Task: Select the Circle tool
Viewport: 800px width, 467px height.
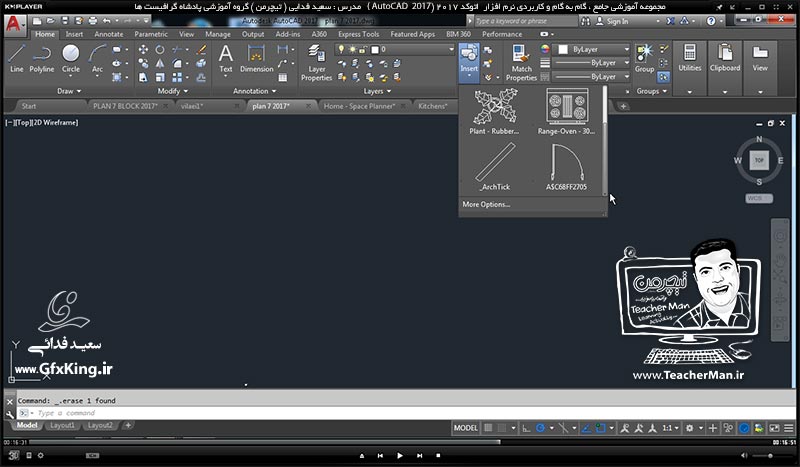Action: [70, 59]
